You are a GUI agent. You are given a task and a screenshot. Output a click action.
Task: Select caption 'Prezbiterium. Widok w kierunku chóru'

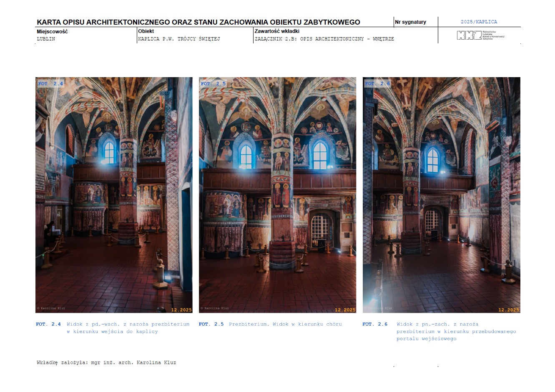(285, 324)
